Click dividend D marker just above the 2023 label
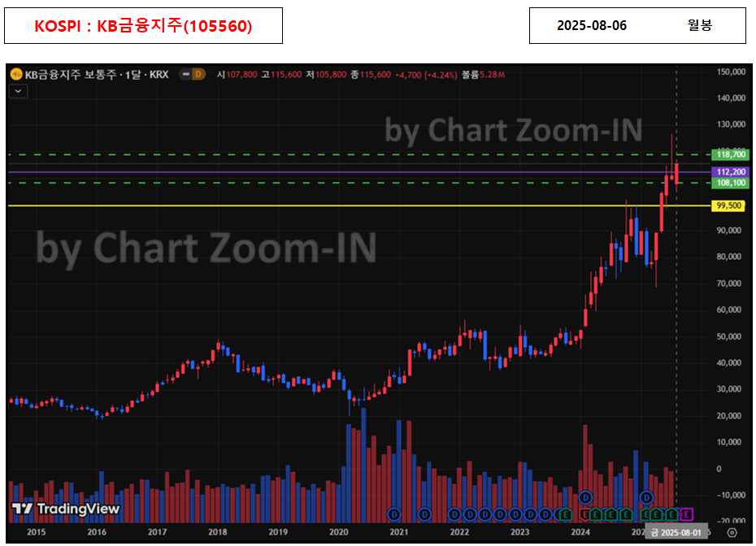This screenshot has width=756, height=546. [515, 514]
